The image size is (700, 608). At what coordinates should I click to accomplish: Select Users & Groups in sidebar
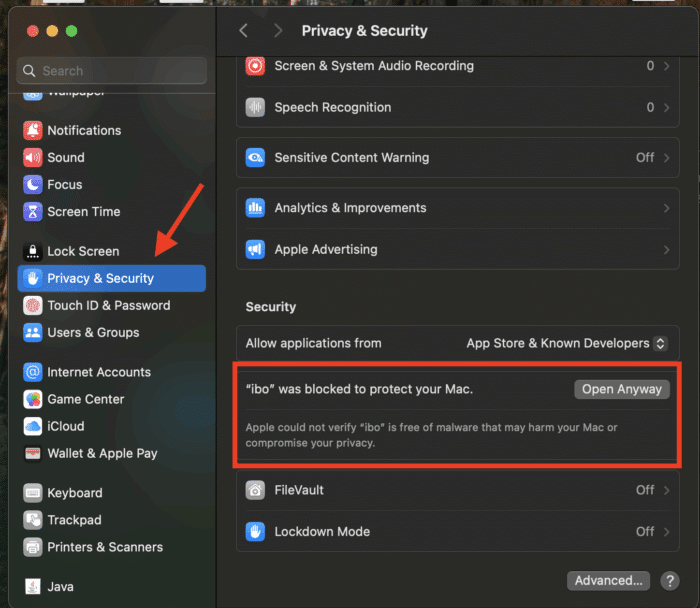coord(112,333)
